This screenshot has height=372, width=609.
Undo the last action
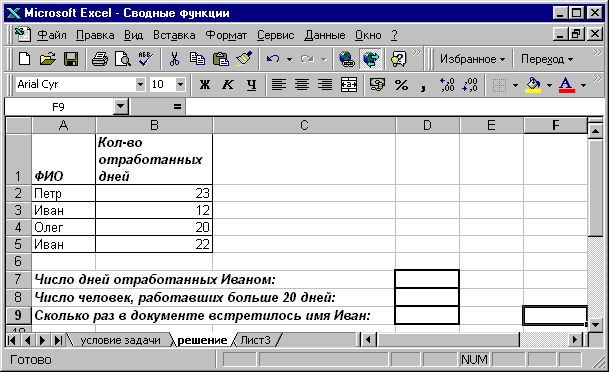click(x=273, y=59)
